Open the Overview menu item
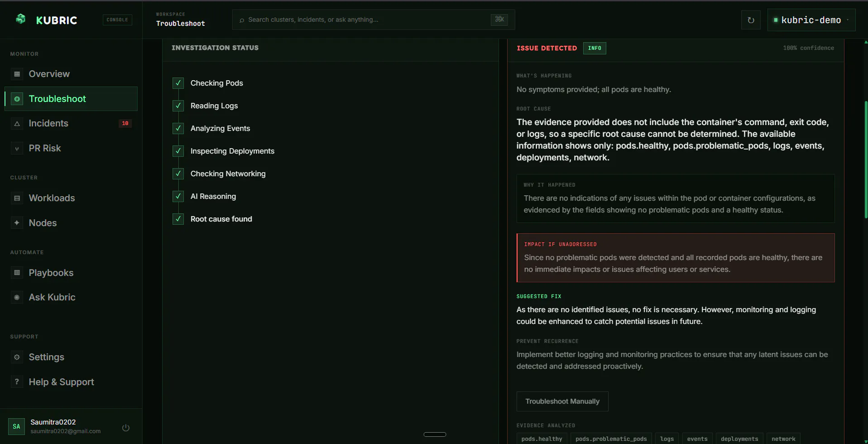 click(71, 74)
